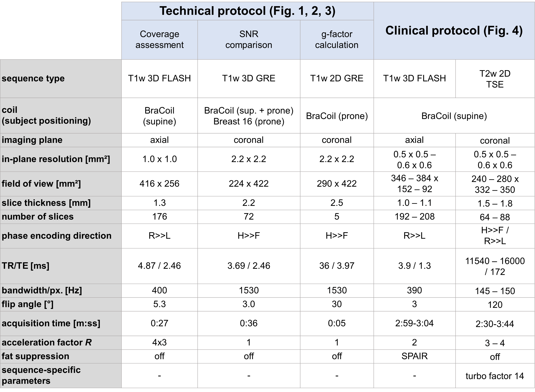The image size is (535, 392).
Task: Click the Technical protocol (Fig. 1, 2, 3) header
Action: coord(247,11)
